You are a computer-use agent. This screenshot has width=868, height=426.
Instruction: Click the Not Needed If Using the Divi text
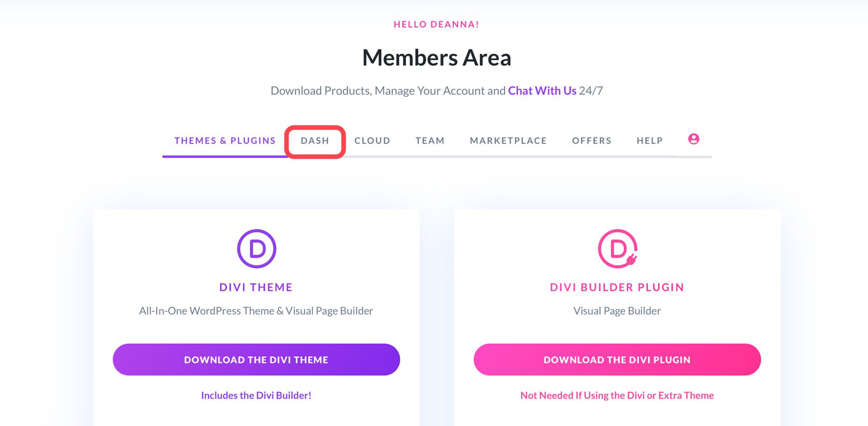pyautogui.click(x=616, y=395)
